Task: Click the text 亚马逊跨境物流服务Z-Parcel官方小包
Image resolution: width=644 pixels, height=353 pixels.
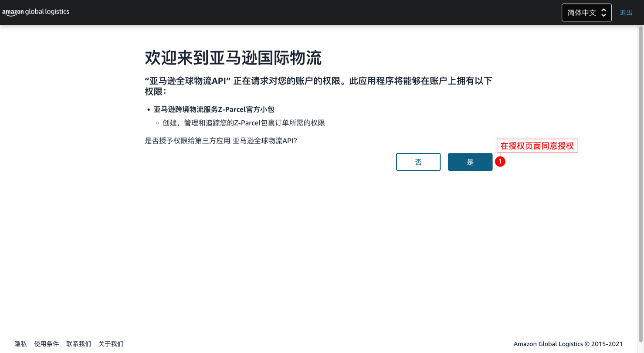Action: (214, 109)
